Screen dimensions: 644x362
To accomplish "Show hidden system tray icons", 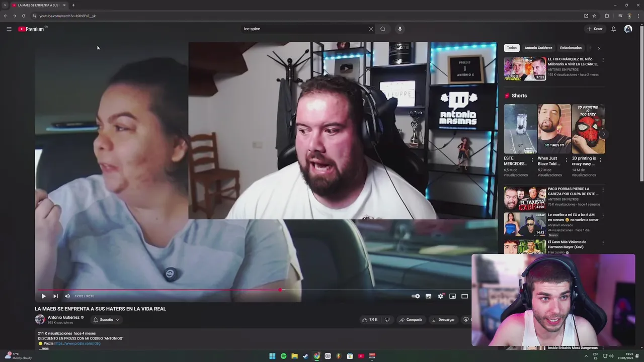I will 586,356.
